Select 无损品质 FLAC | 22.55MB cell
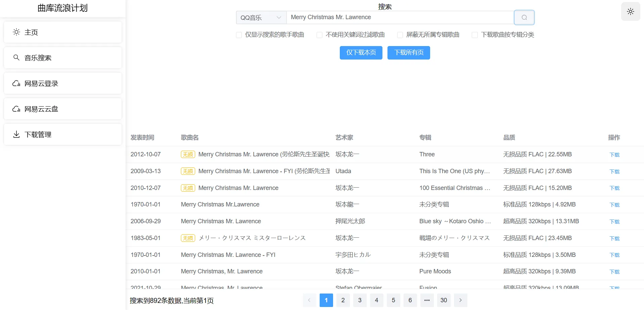The width and height of the screenshot is (644, 310). pyautogui.click(x=537, y=154)
